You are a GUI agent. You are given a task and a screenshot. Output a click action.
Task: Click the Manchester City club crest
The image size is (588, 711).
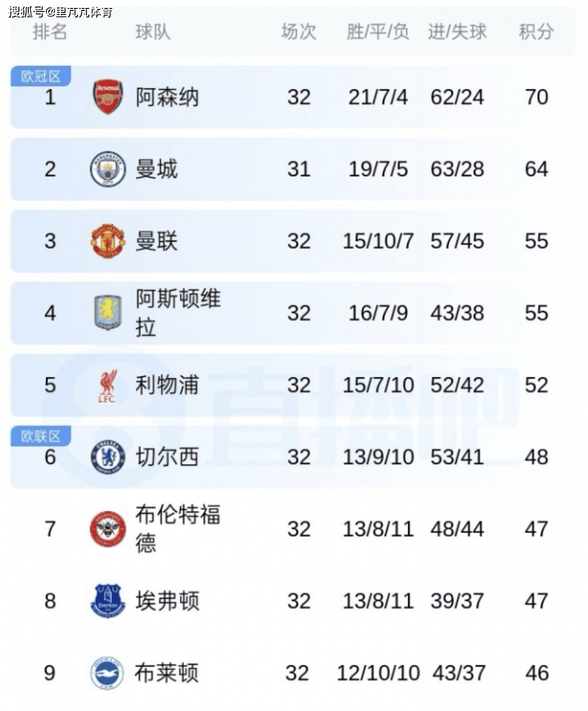(108, 169)
